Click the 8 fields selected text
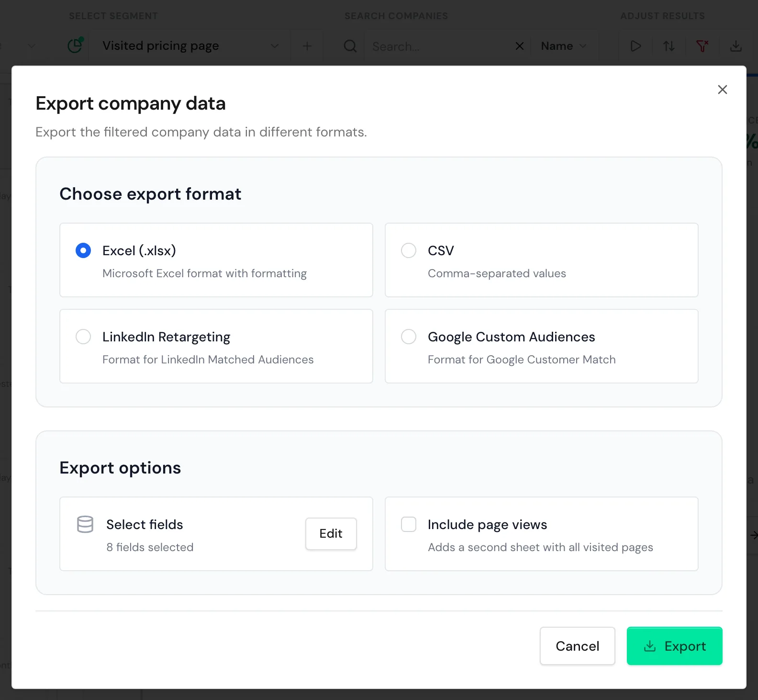Screen dimensions: 758x700 pos(150,547)
